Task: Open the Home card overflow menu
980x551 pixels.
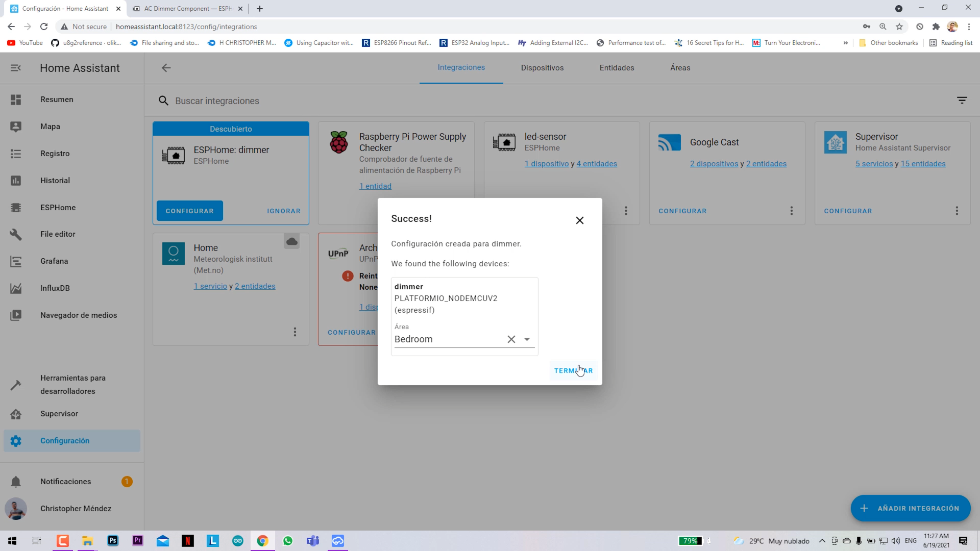Action: [x=295, y=332]
